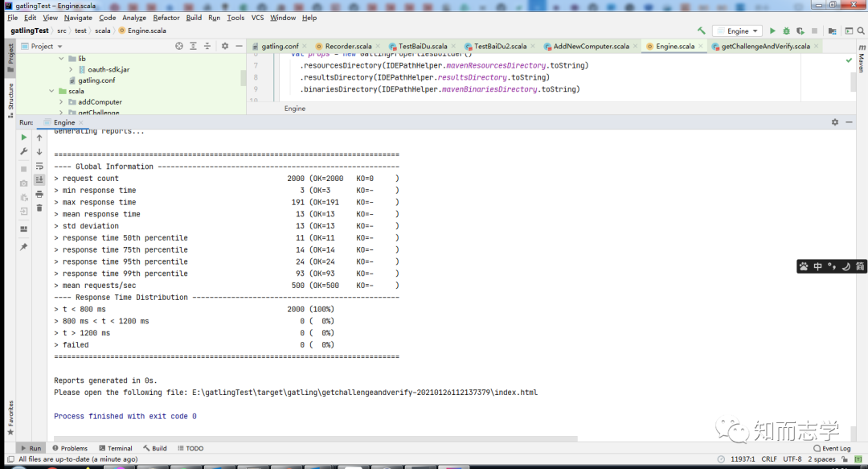Viewport: 868px width, 469px height.
Task: Open getChallengeAndVerify.scala tab
Action: (765, 46)
